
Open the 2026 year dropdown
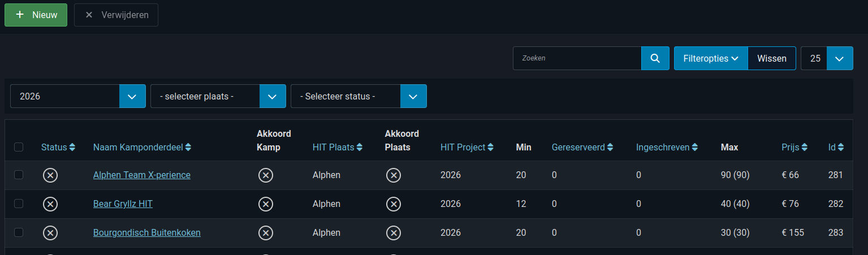tap(77, 96)
